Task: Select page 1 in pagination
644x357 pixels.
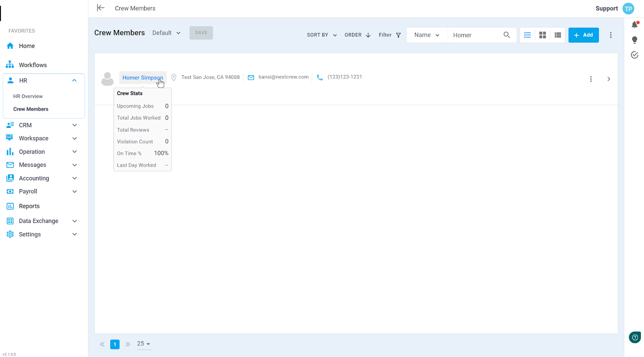Action: pos(115,344)
